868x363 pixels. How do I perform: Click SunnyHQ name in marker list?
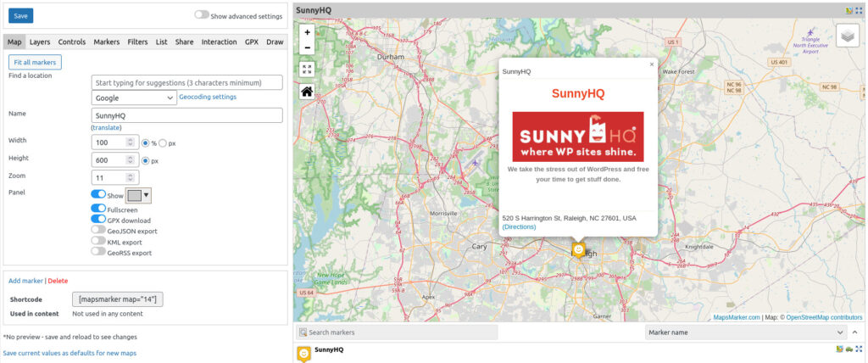[329, 349]
